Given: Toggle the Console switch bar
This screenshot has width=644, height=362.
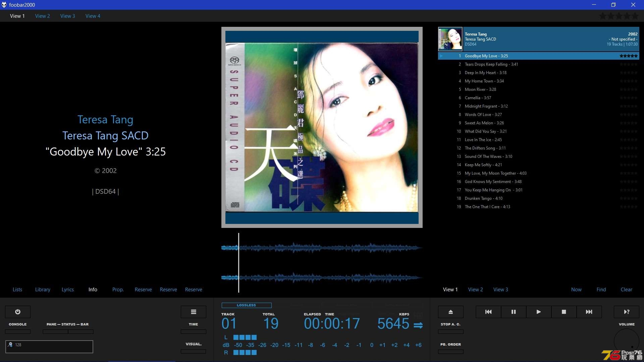Looking at the screenshot, I should click(x=18, y=331).
